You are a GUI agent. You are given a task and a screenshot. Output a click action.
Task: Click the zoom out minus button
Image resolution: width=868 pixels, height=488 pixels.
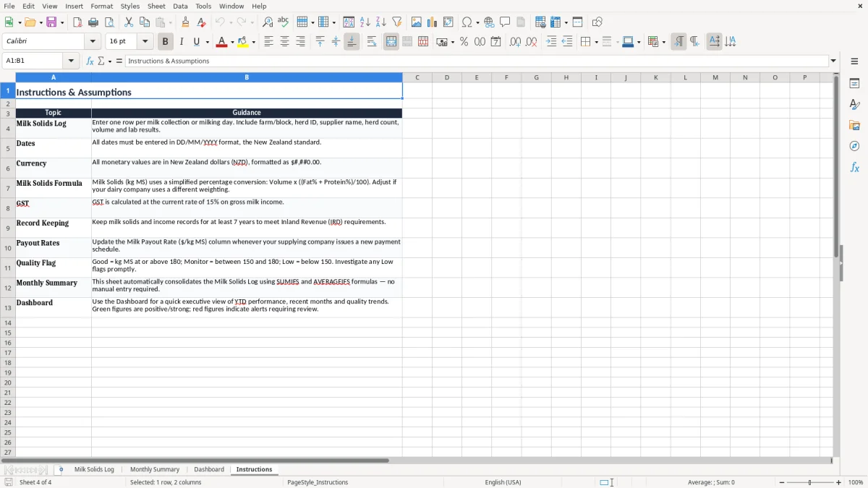click(x=781, y=482)
